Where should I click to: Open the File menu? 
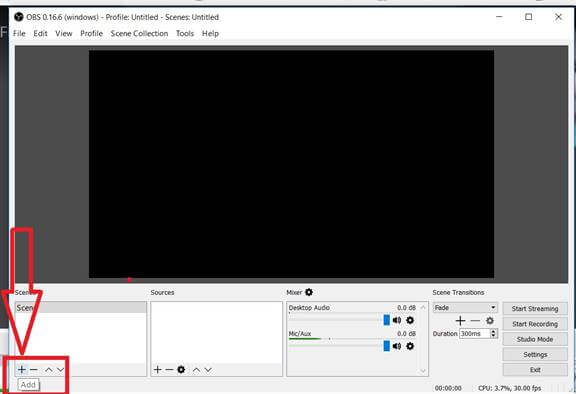point(19,33)
